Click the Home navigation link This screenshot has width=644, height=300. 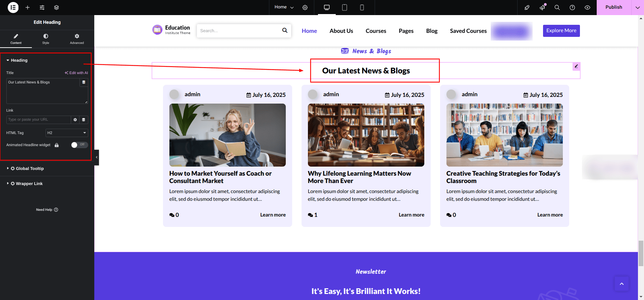coord(309,31)
